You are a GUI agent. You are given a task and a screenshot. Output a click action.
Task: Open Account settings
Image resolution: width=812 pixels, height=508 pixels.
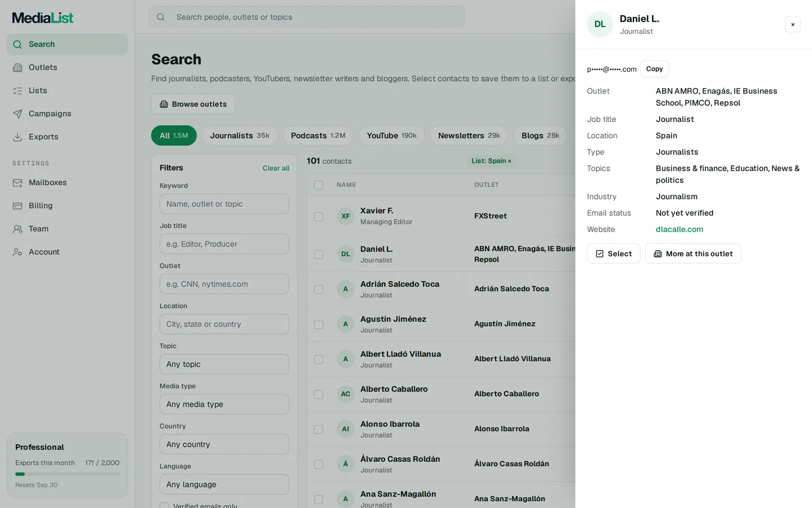(67, 252)
